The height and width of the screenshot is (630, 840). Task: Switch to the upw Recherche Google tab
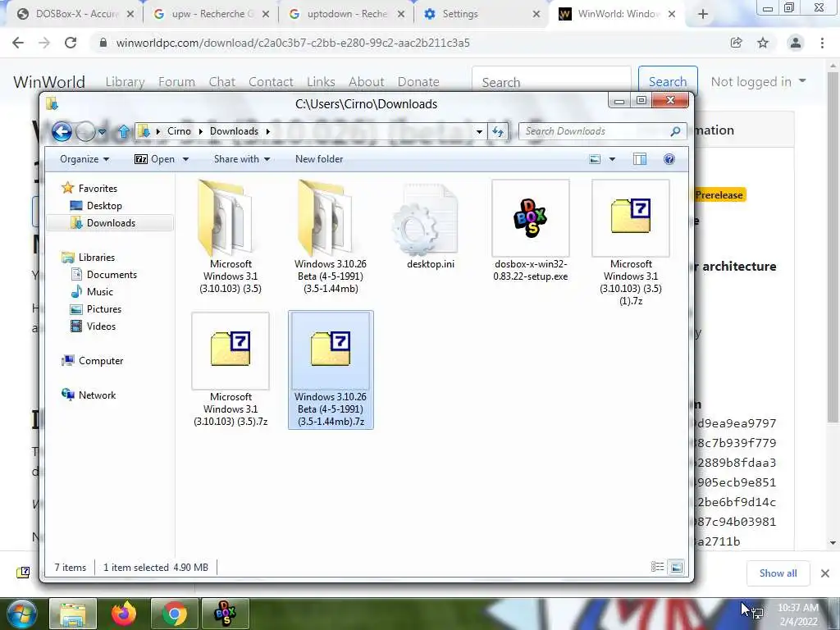point(212,15)
